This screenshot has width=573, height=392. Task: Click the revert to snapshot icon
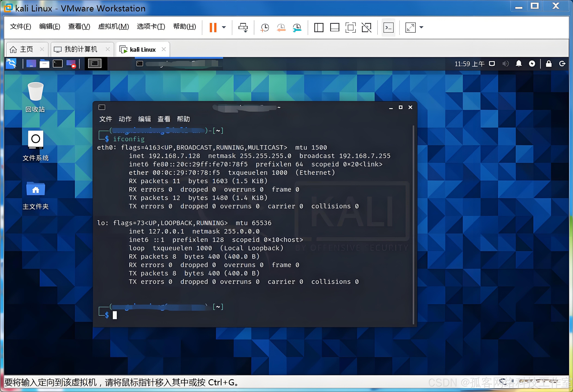click(281, 28)
